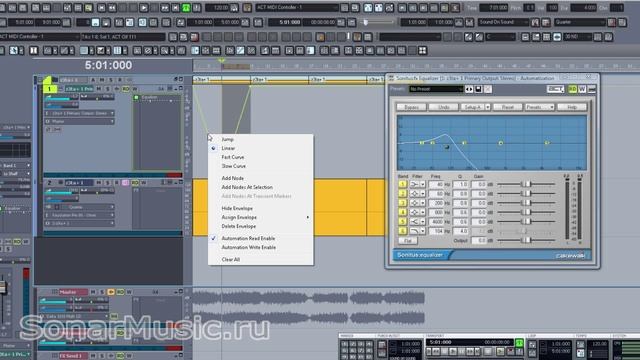640x360 pixels.
Task: Click the Output gain slider handle
Action: point(527,240)
